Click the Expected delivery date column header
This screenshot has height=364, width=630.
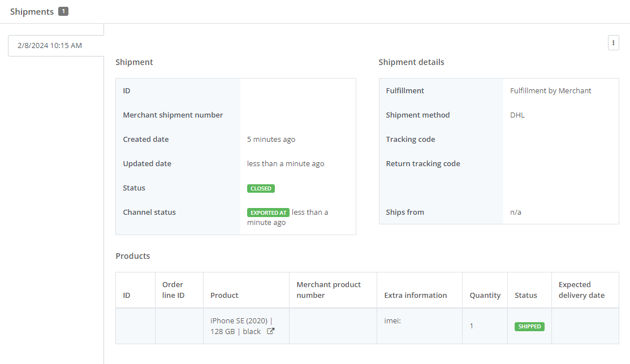[581, 290]
